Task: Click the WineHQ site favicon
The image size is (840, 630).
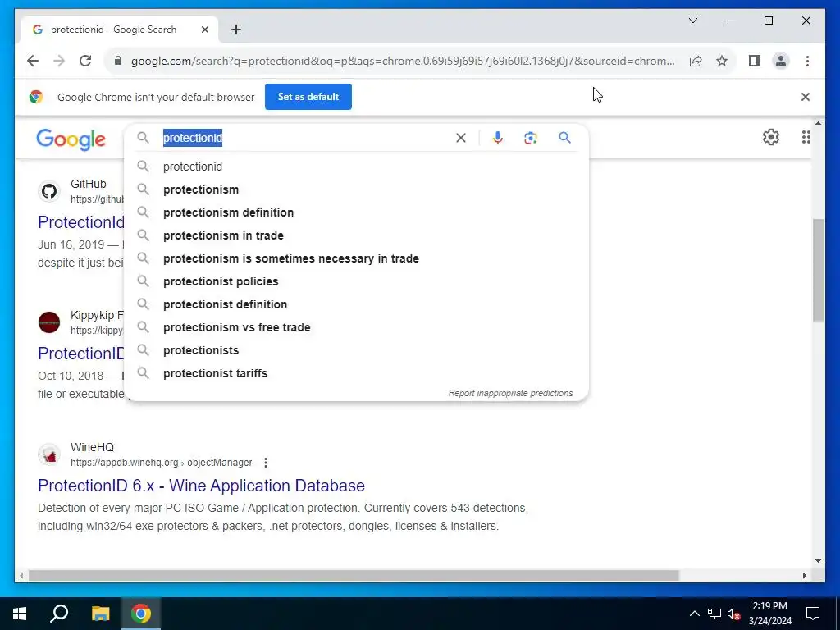Action: point(49,454)
